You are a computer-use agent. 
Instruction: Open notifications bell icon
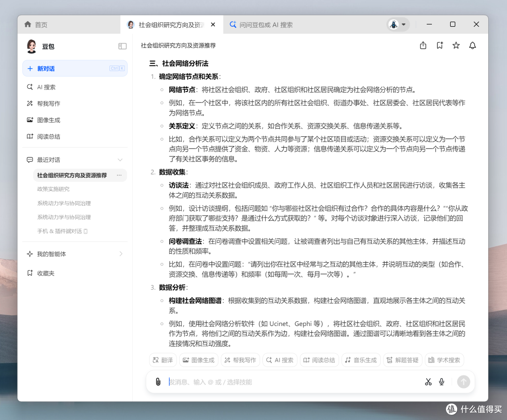point(472,46)
